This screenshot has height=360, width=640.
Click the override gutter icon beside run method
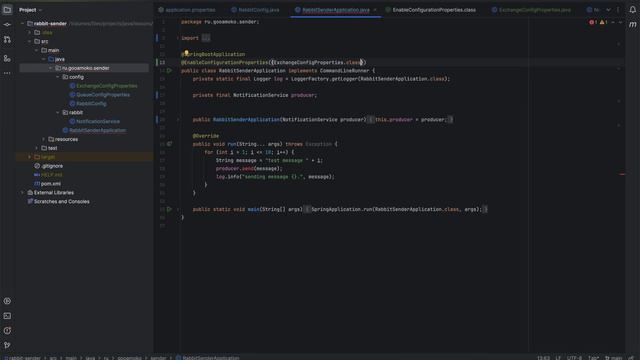point(169,144)
